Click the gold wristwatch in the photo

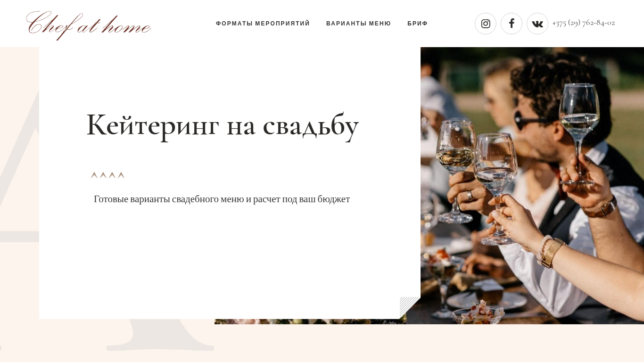point(552,253)
